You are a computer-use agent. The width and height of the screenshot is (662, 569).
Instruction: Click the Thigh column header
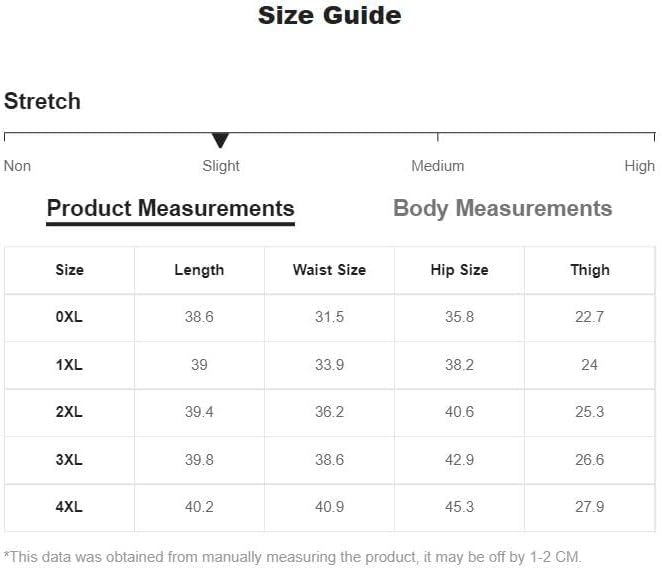[x=590, y=270]
